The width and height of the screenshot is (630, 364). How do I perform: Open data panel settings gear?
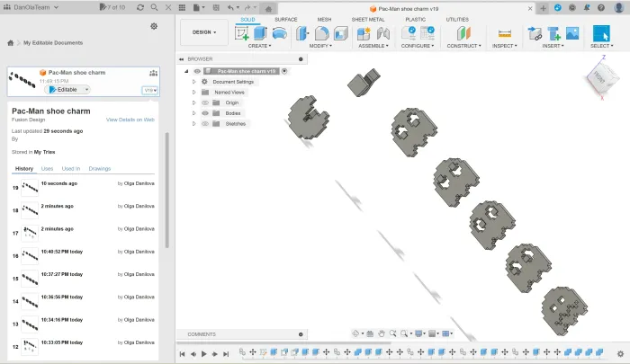tap(154, 26)
